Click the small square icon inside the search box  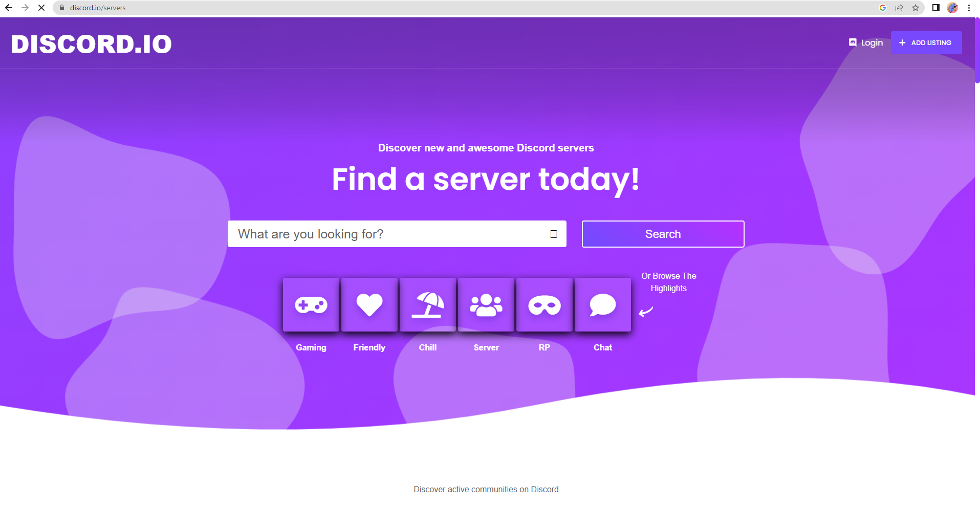click(x=553, y=234)
